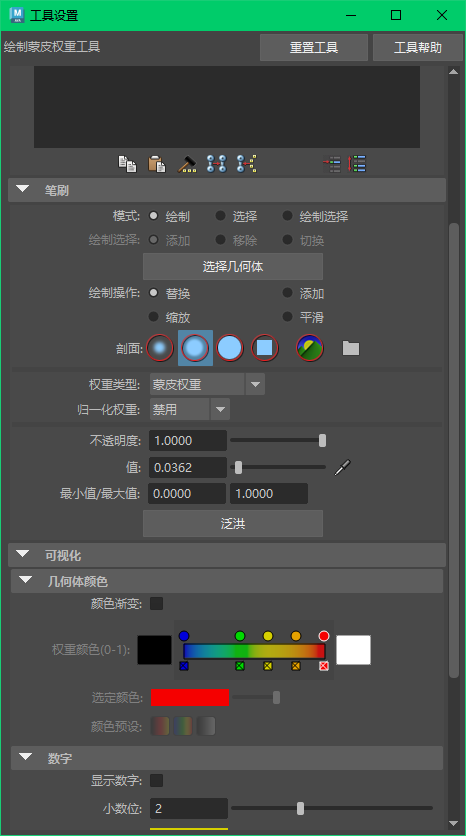The image size is (466, 836).
Task: Open the brush profile file browser folder
Action: click(350, 348)
